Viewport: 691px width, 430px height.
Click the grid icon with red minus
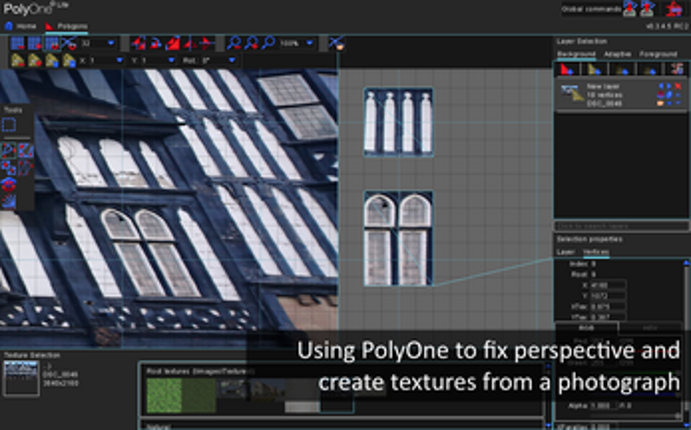tap(18, 43)
